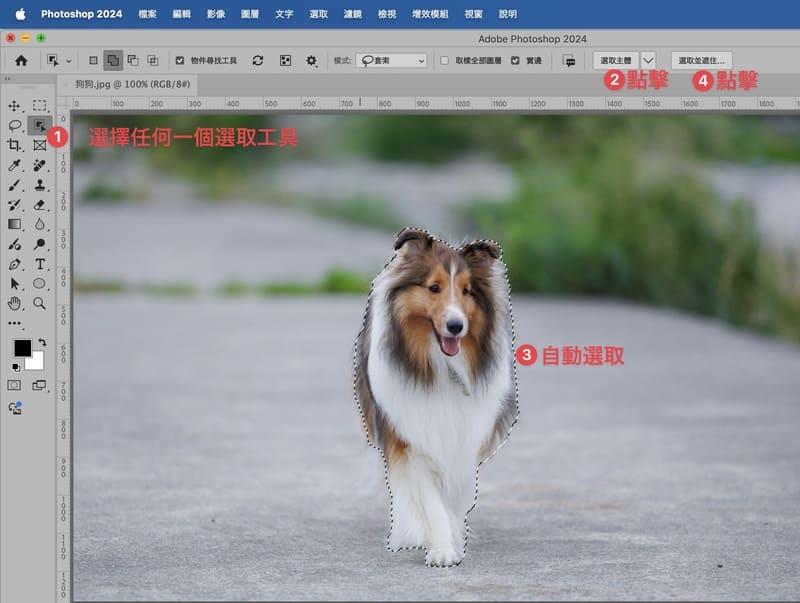Open the Photoshop 2024 app menu

(x=82, y=14)
